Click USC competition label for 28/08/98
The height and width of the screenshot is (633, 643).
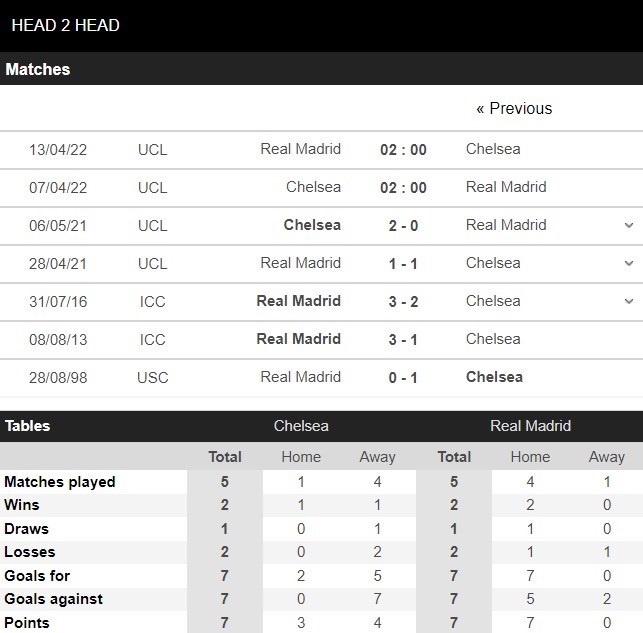[153, 378]
